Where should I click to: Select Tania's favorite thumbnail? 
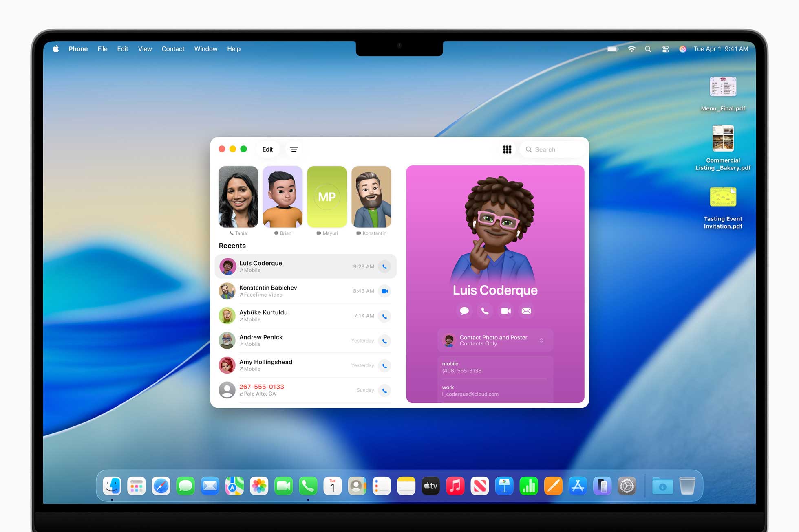point(238,197)
